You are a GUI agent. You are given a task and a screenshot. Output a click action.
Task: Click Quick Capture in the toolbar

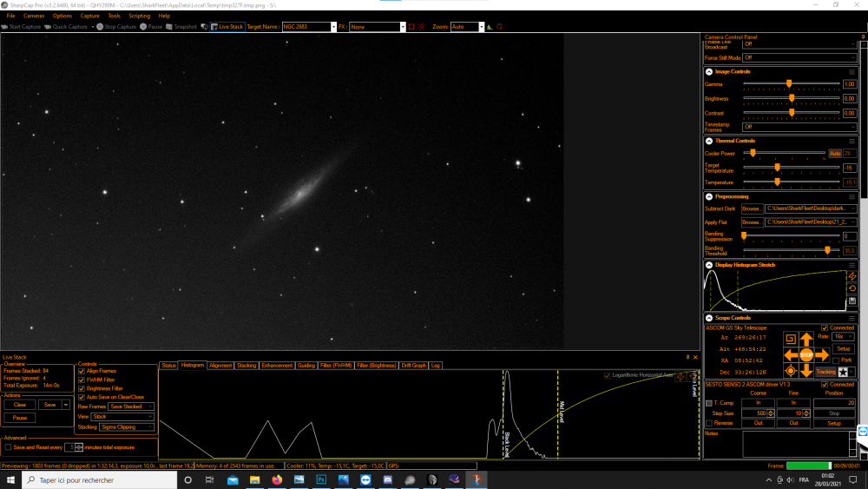[66, 27]
